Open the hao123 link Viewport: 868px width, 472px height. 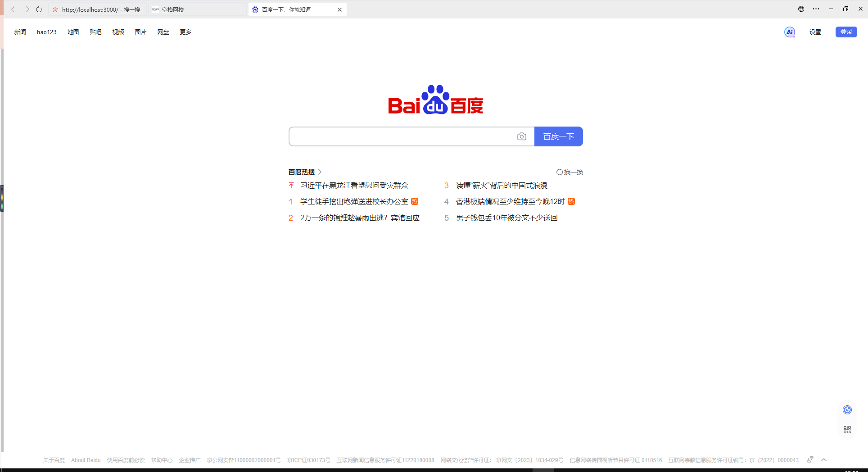(x=47, y=32)
